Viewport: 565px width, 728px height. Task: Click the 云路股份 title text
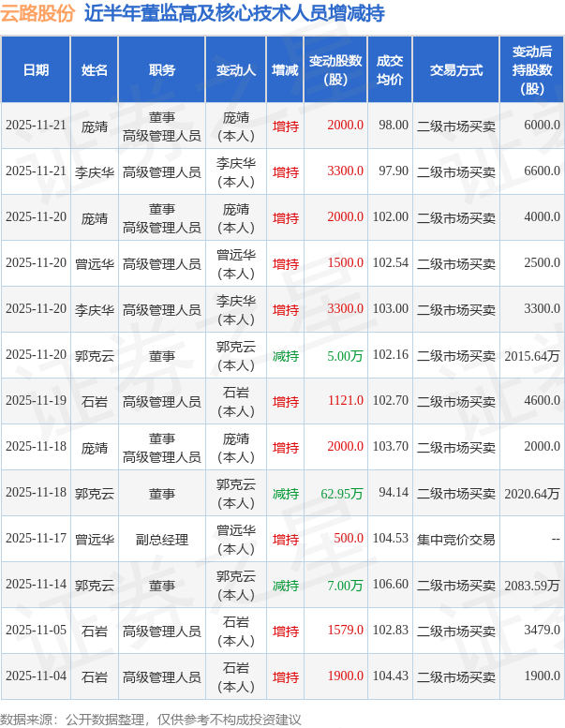tap(37, 13)
